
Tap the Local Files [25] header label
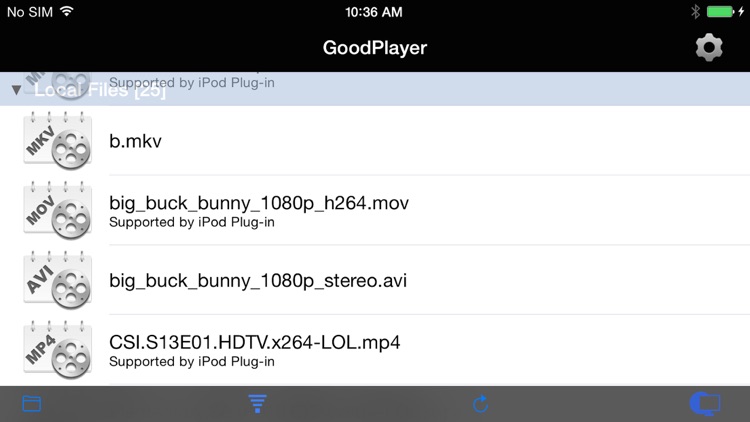point(100,90)
